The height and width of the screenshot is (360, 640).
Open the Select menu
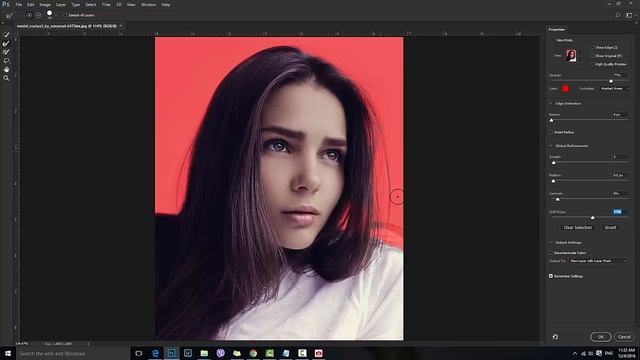coord(91,4)
